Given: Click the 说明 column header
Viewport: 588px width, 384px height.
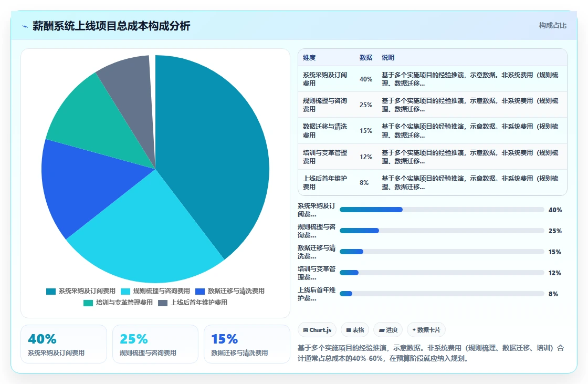Looking at the screenshot, I should (x=388, y=58).
